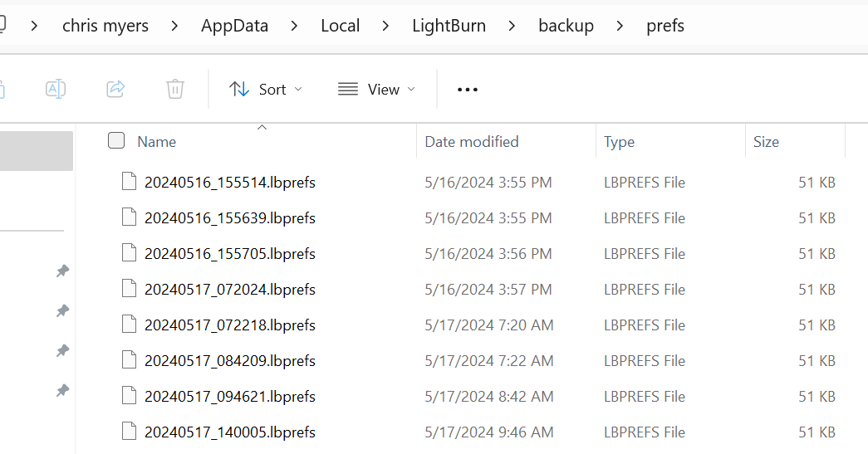Click the bottommost pin icon in sidebar

pyautogui.click(x=62, y=390)
